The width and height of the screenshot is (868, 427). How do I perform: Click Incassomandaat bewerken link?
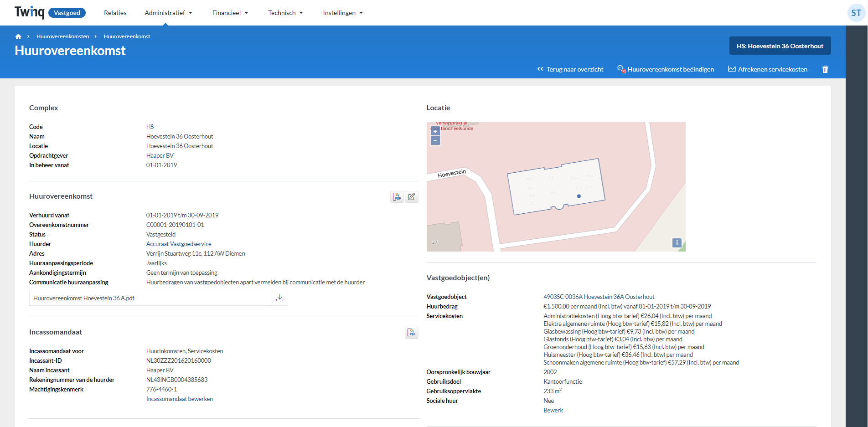coord(179,399)
